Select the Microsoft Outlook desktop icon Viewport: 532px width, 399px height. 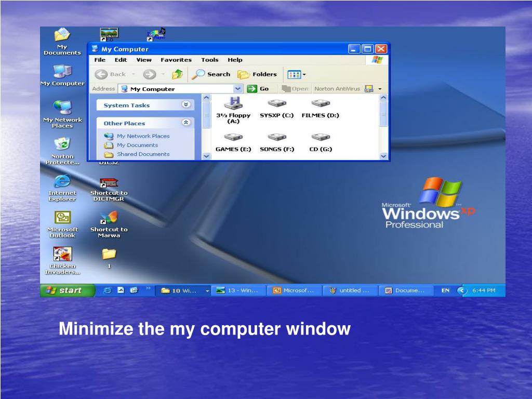[x=62, y=224]
